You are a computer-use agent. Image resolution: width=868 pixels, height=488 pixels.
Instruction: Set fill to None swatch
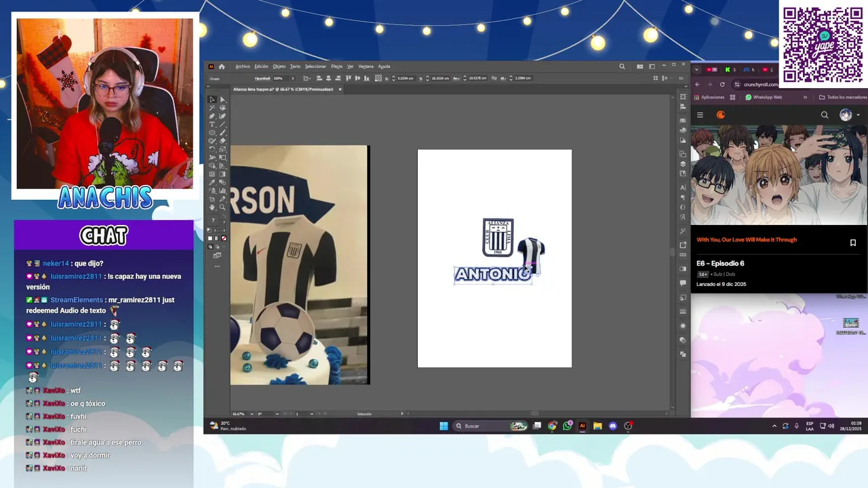coord(222,238)
